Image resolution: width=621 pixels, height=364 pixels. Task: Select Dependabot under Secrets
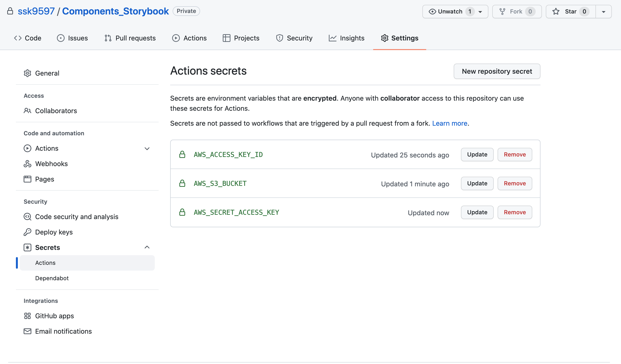coord(52,278)
